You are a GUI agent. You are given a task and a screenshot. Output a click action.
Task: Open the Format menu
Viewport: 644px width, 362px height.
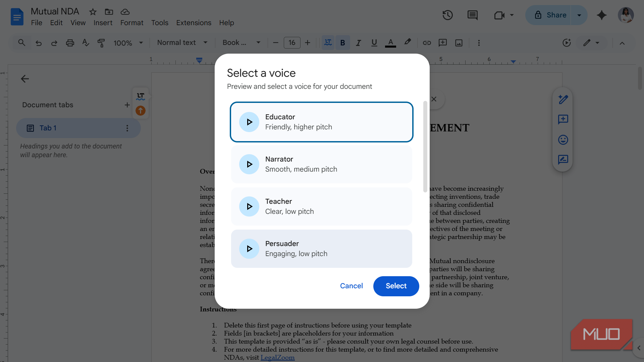pos(132,23)
